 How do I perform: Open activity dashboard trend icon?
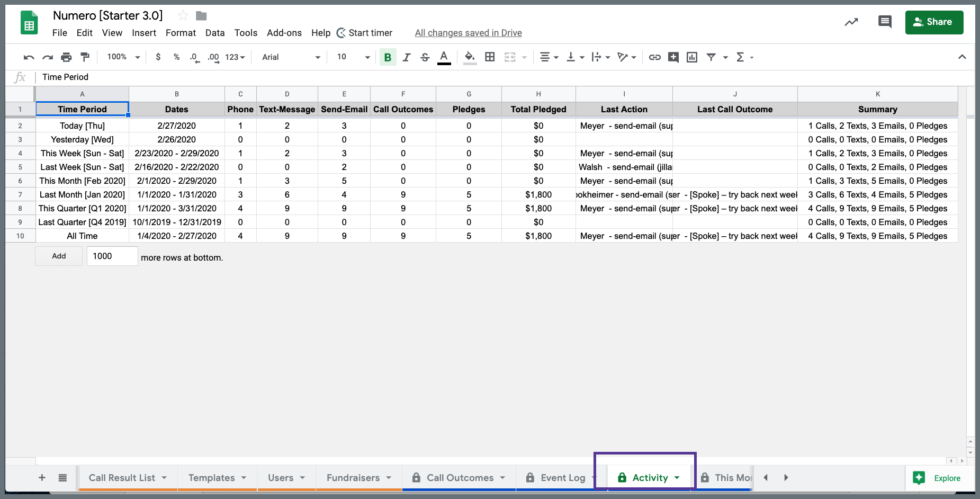click(851, 22)
